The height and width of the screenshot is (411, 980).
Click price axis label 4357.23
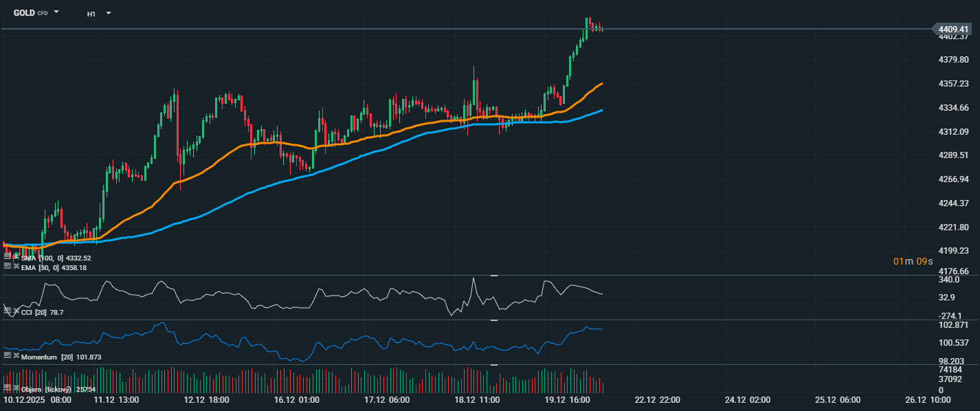coord(953,84)
